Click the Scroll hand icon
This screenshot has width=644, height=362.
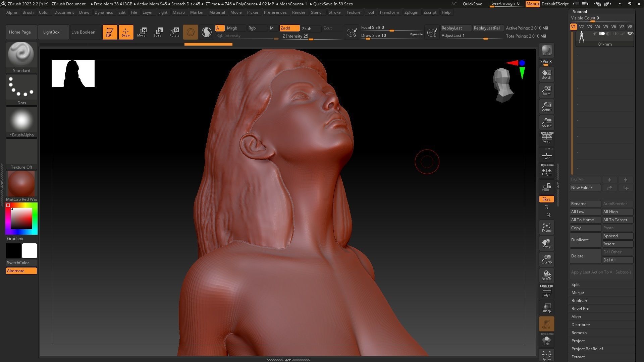point(546,74)
